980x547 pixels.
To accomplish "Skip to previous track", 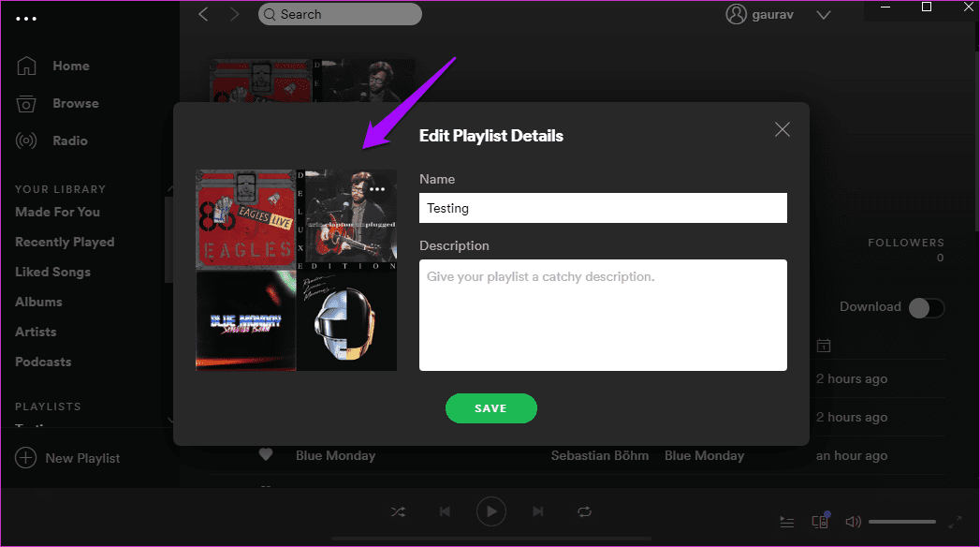I will pyautogui.click(x=445, y=511).
